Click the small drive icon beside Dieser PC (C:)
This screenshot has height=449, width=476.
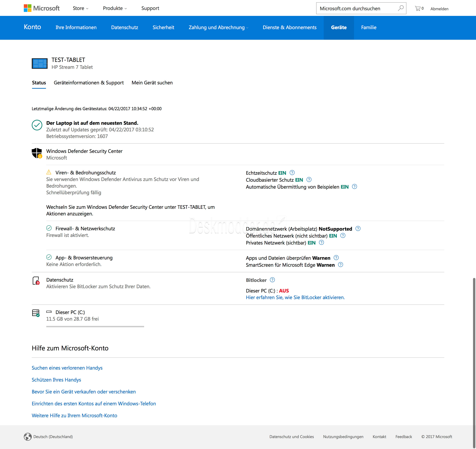click(x=49, y=312)
